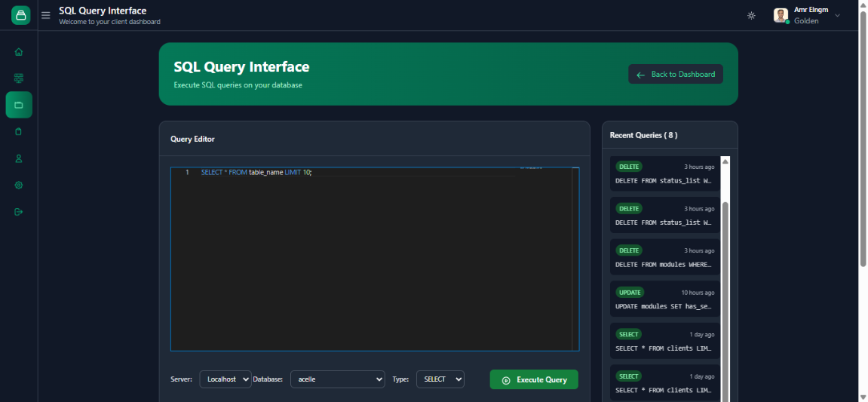Expand the Amr Elngm user account menu
This screenshot has height=402, width=868.
point(808,15)
